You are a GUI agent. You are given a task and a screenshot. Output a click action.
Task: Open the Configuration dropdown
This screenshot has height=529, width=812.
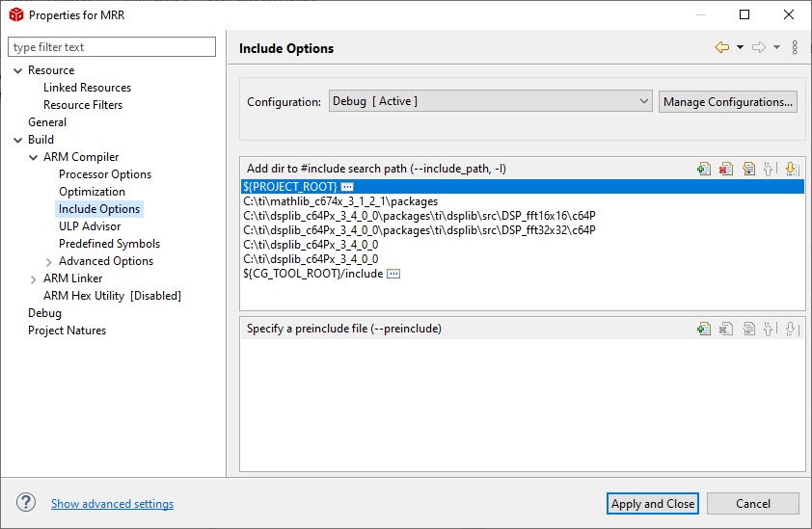tap(490, 101)
